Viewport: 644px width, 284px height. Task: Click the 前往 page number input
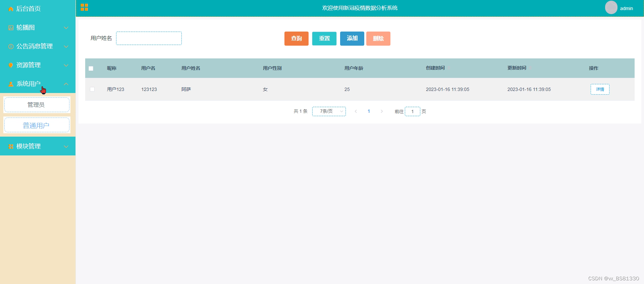pos(413,111)
